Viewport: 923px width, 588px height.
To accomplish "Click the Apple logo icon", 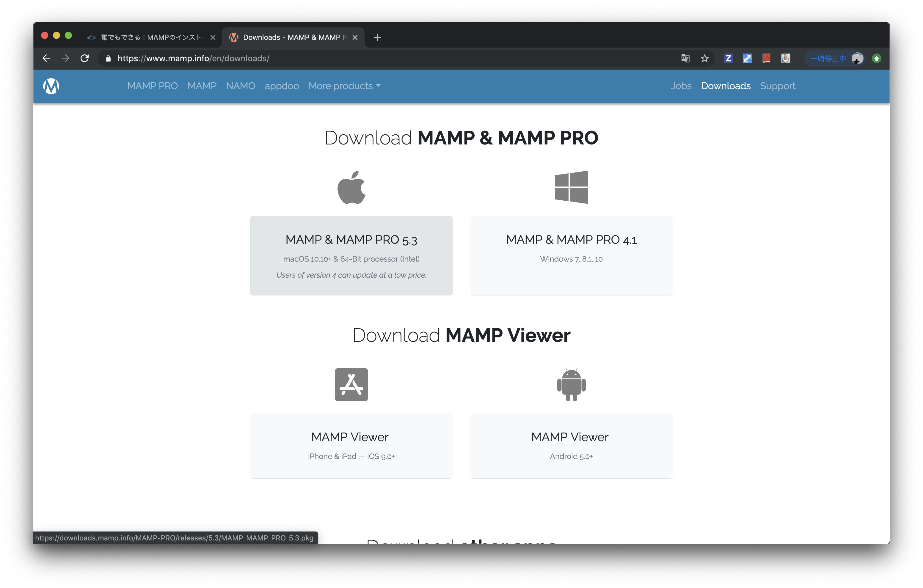I will click(x=351, y=188).
